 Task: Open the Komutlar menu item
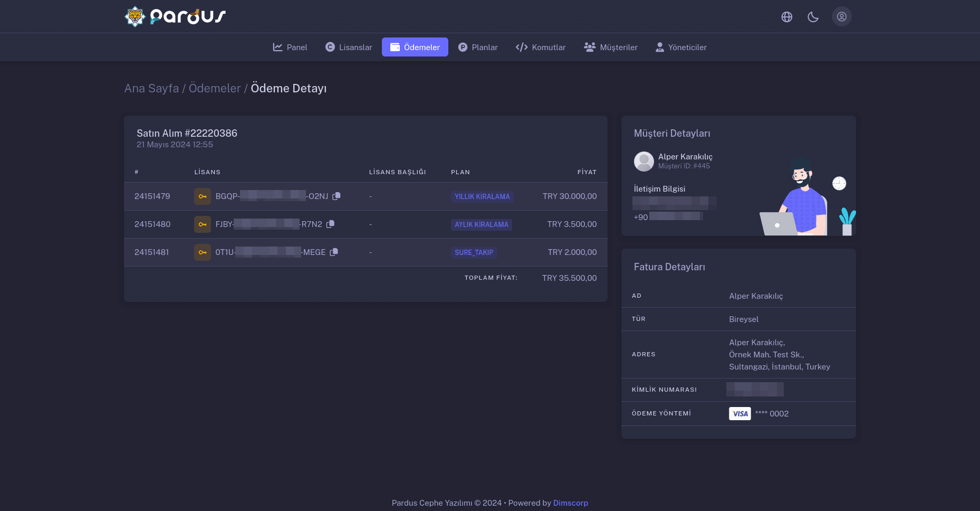[x=541, y=47]
